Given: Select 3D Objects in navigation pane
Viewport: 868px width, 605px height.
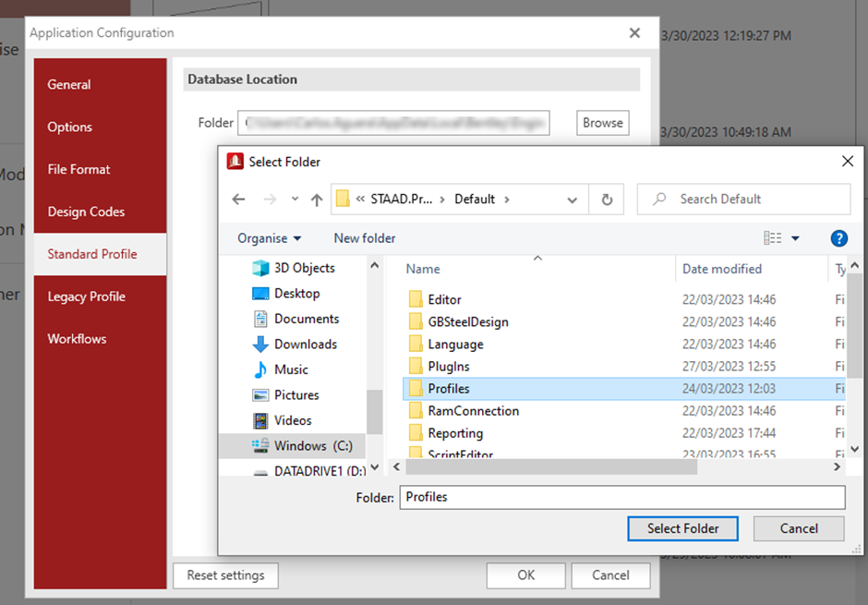Looking at the screenshot, I should click(x=304, y=268).
